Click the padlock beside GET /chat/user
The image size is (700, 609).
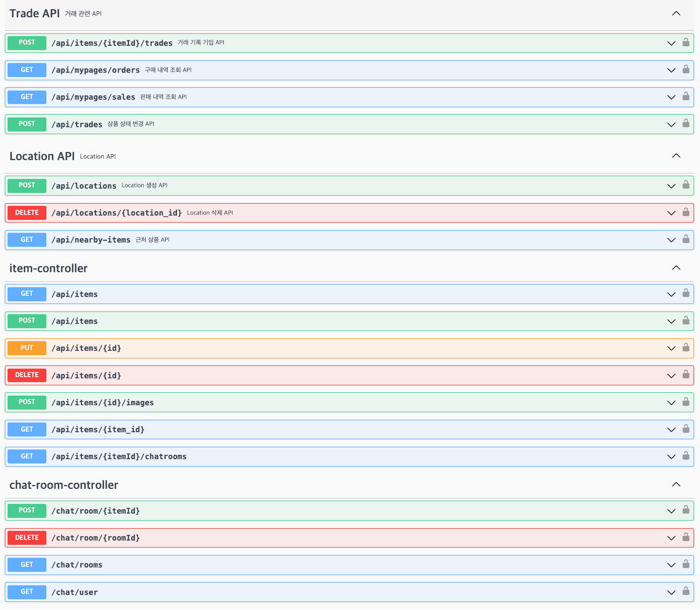(685, 592)
